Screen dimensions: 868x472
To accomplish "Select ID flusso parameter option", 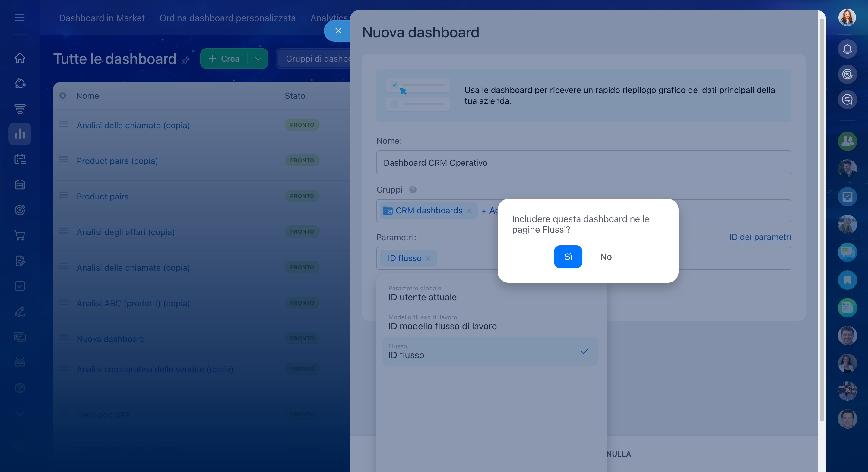I will tap(490, 351).
